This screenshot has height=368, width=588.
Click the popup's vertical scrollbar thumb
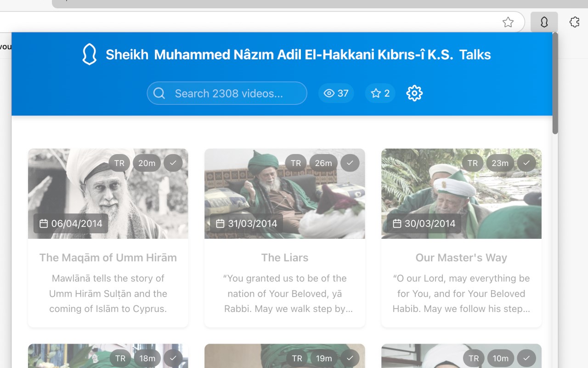point(555,83)
